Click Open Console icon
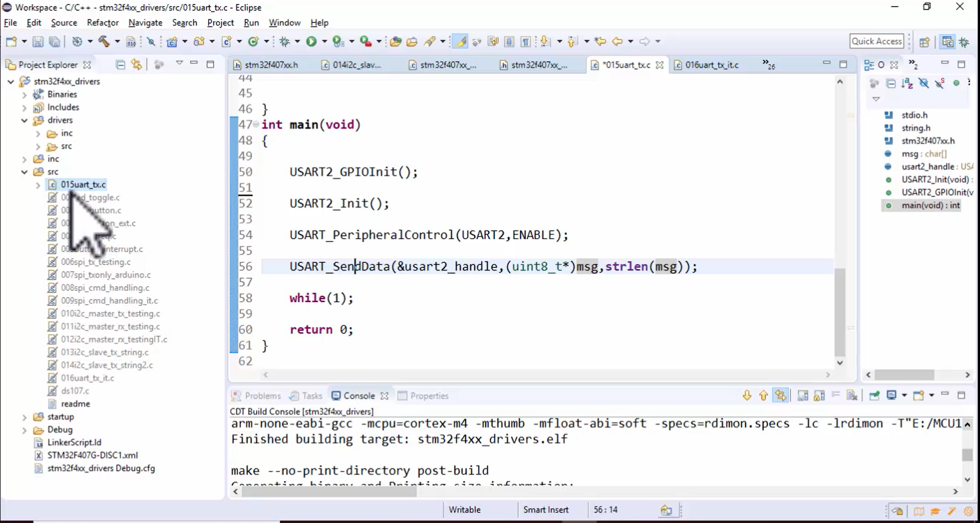Viewport: 980px width, 523px height. (x=919, y=396)
